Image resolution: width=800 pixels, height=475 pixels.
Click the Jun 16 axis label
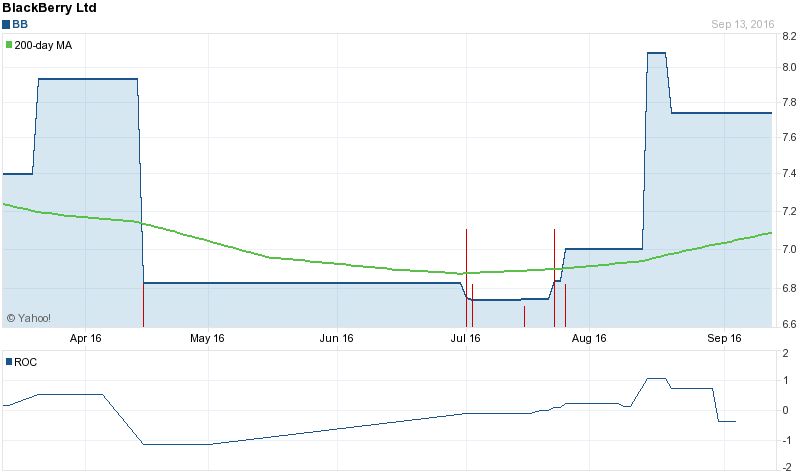[336, 338]
